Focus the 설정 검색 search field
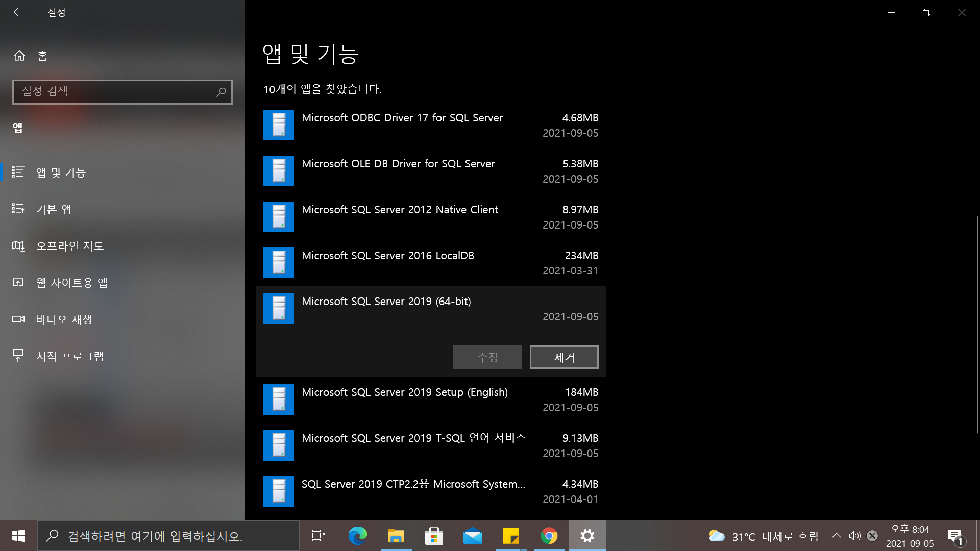Image resolution: width=980 pixels, height=551 pixels. pos(112,92)
